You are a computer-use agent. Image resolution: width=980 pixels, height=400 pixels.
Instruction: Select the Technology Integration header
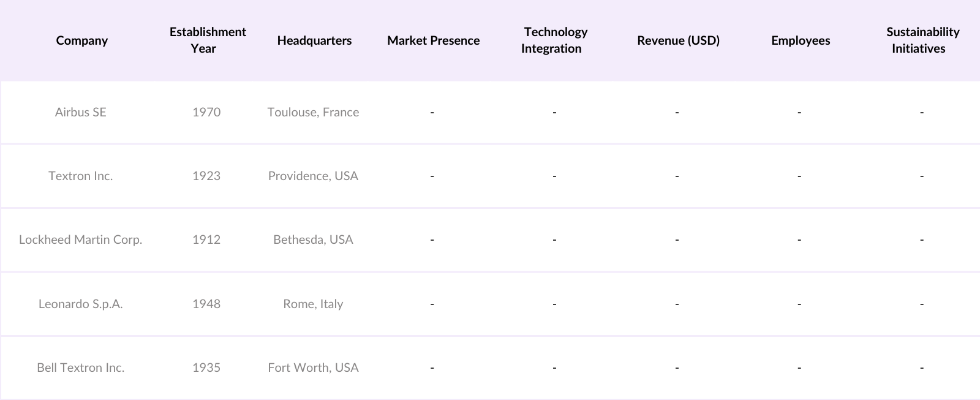tap(554, 40)
